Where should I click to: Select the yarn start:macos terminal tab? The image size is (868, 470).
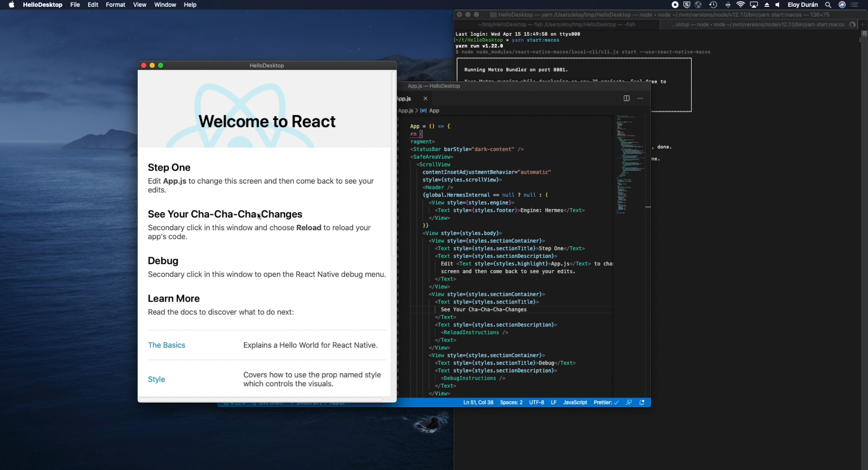[758, 24]
